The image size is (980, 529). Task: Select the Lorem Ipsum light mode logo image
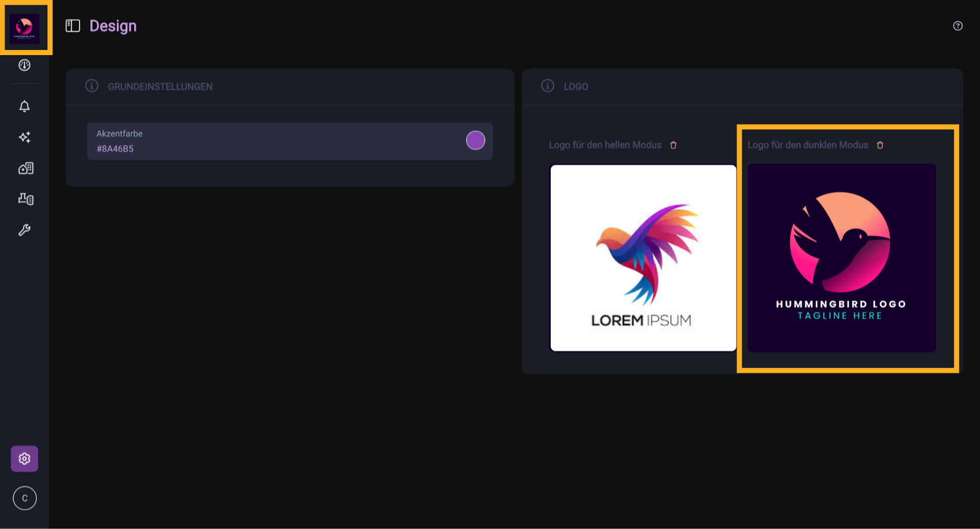[x=643, y=258]
